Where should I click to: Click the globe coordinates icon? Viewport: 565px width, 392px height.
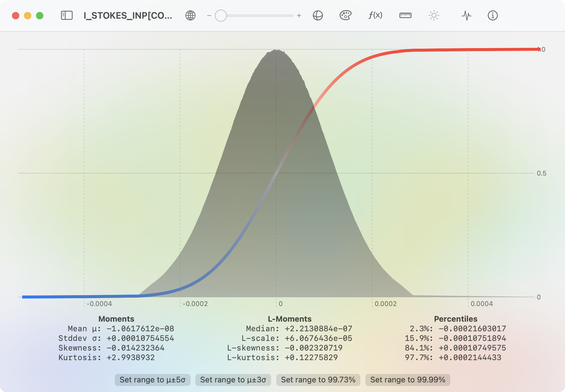[191, 15]
